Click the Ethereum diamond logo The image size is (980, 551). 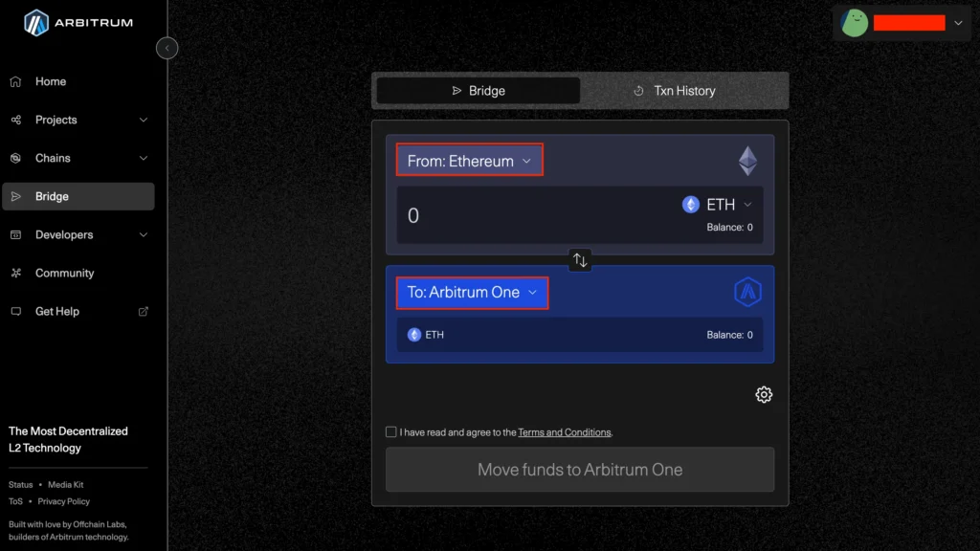[747, 161]
